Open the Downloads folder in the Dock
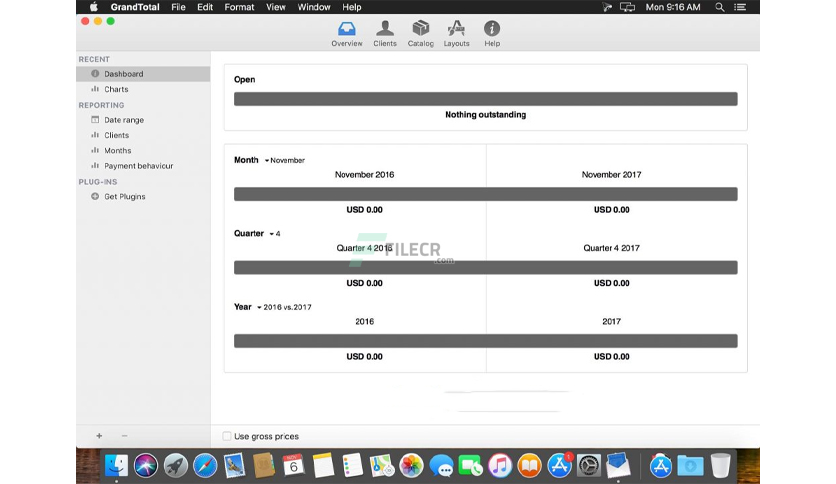Viewport: 836px width, 484px height. [x=690, y=466]
